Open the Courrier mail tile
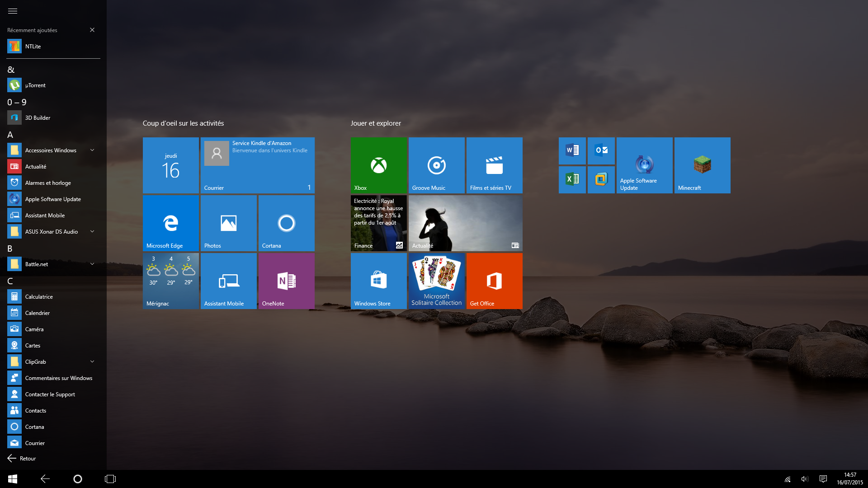The image size is (868, 488). coord(258,165)
